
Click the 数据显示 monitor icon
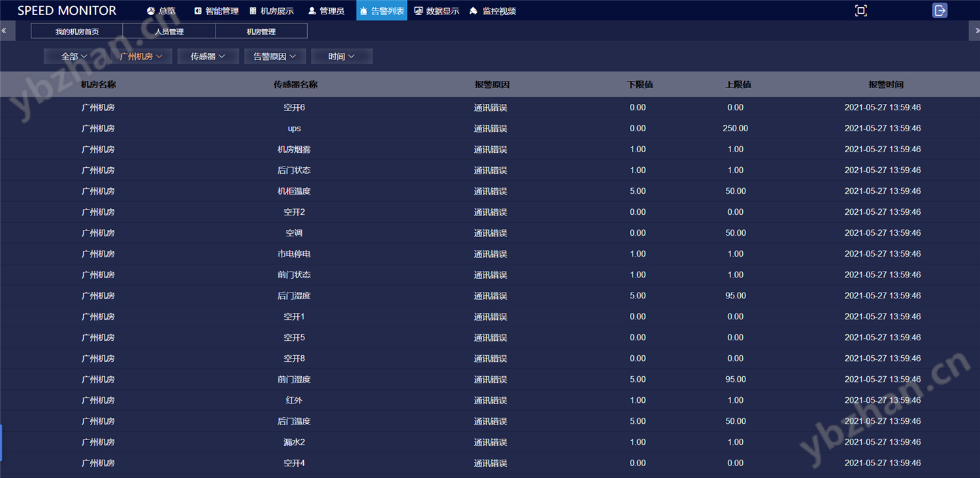click(418, 11)
